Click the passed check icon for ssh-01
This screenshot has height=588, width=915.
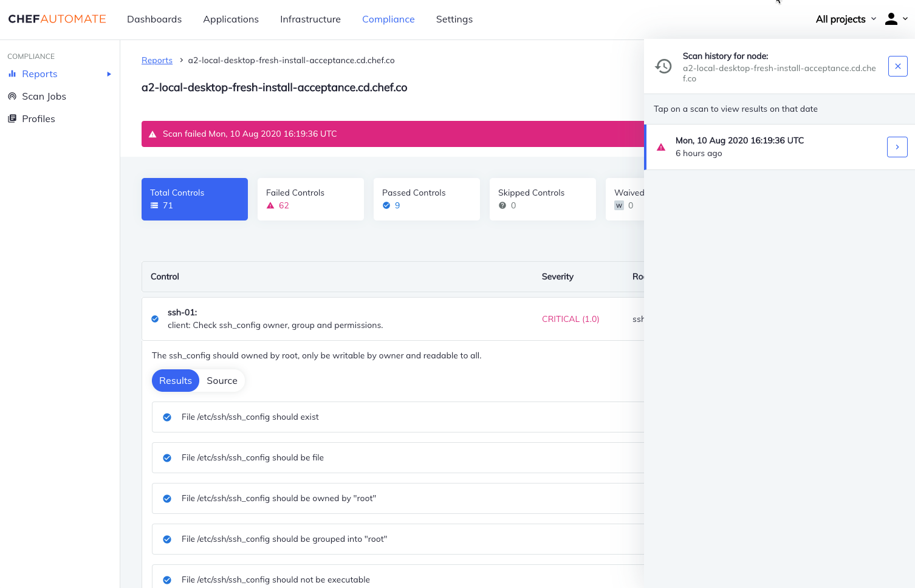pos(155,319)
